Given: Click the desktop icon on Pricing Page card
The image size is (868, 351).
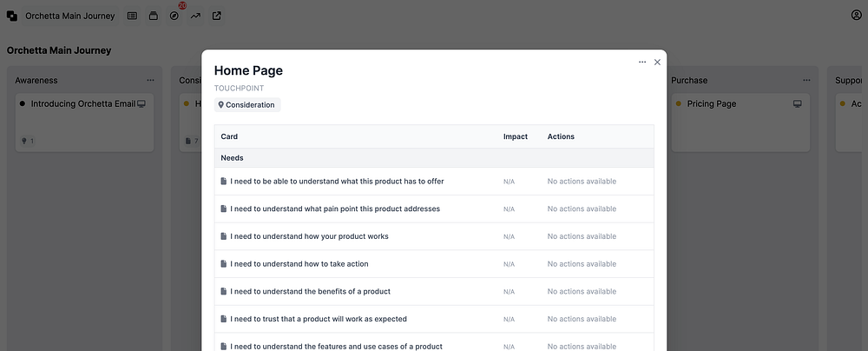Looking at the screenshot, I should pyautogui.click(x=798, y=104).
